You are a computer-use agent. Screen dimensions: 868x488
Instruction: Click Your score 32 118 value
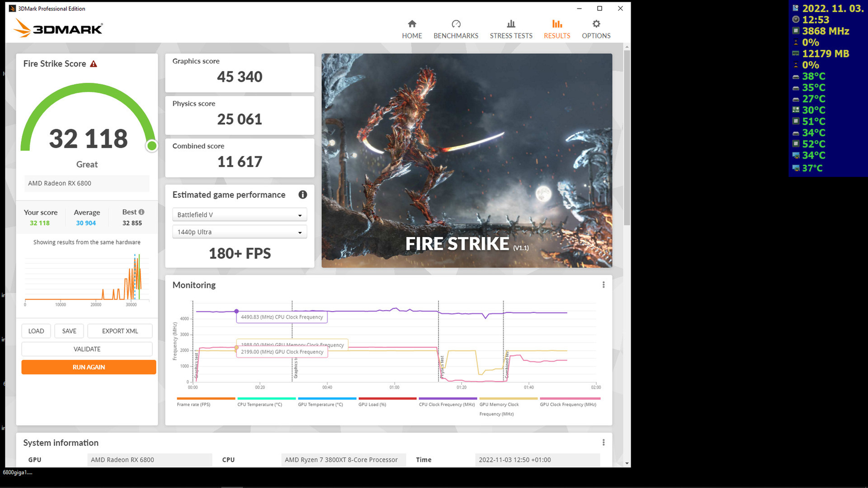click(40, 223)
